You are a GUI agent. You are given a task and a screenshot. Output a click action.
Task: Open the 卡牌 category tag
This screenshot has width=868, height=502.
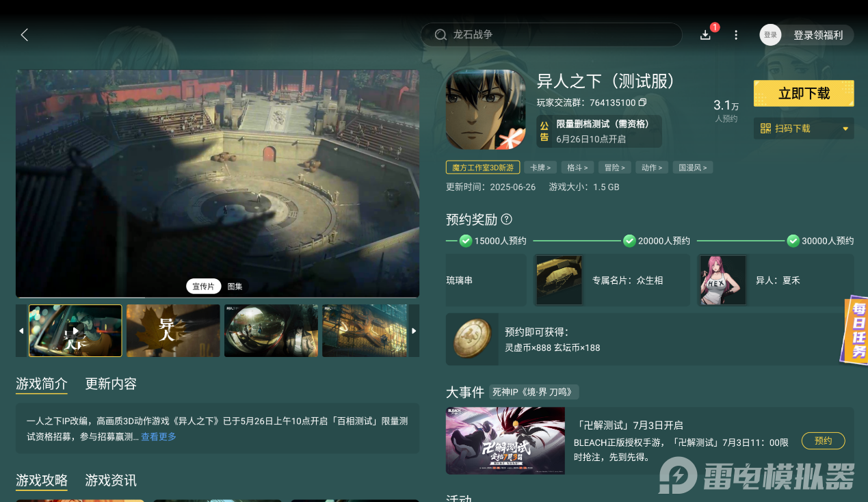pyautogui.click(x=542, y=168)
